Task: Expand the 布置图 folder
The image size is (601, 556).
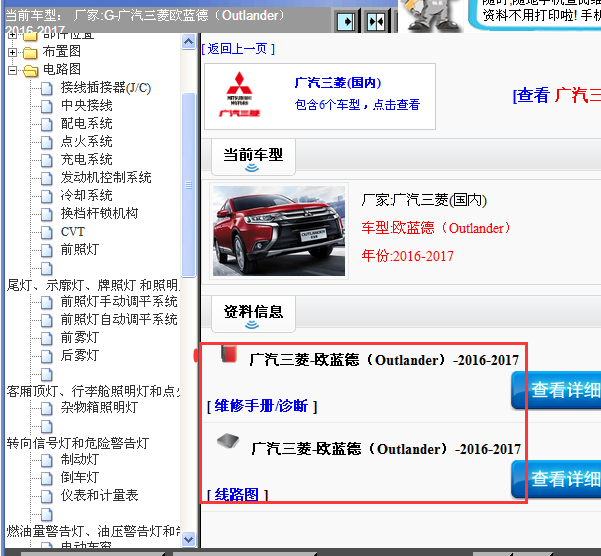Action: click(x=12, y=52)
